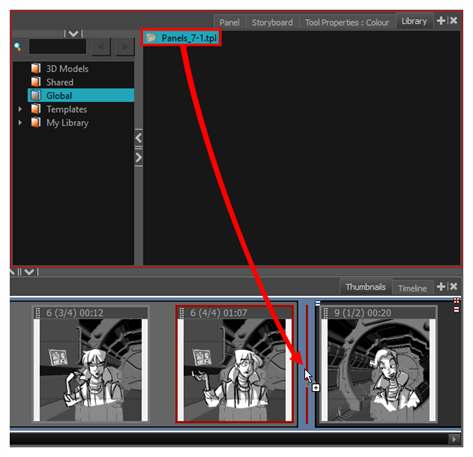Screen dimensions: 473x457
Task: Select the Panels_7-1.tpl template file
Action: pos(181,38)
